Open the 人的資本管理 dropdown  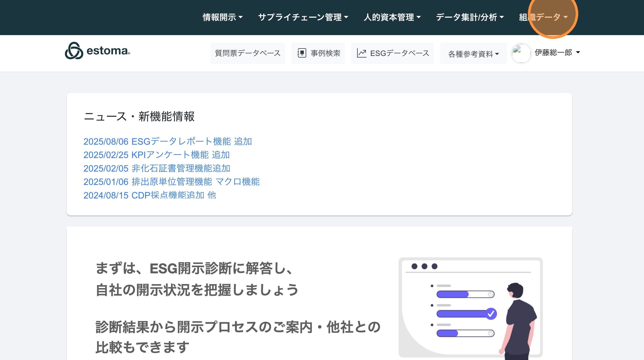point(392,17)
